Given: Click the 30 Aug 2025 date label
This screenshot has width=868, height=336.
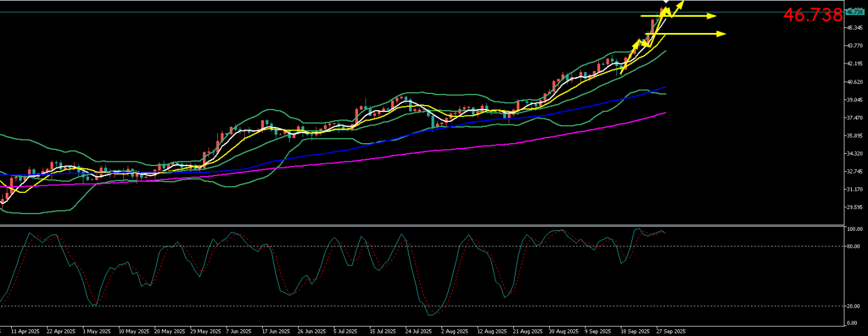Looking at the screenshot, I should click(563, 332).
